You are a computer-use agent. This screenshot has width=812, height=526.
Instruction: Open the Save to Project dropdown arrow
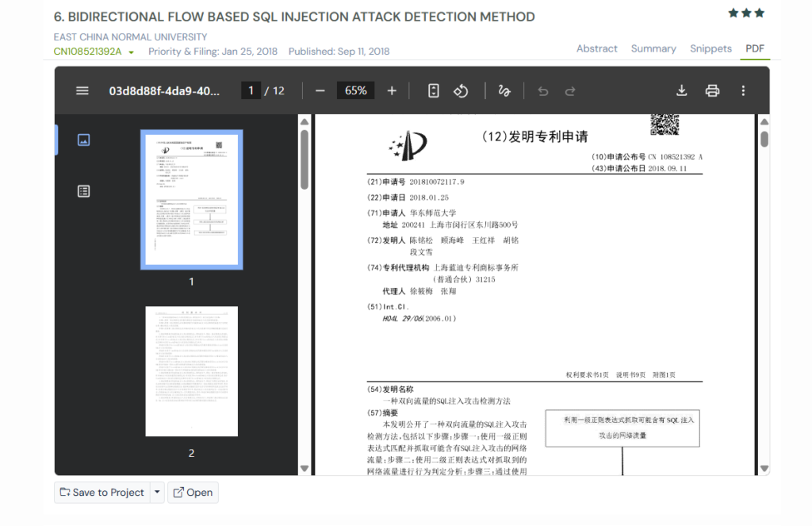[x=157, y=492]
